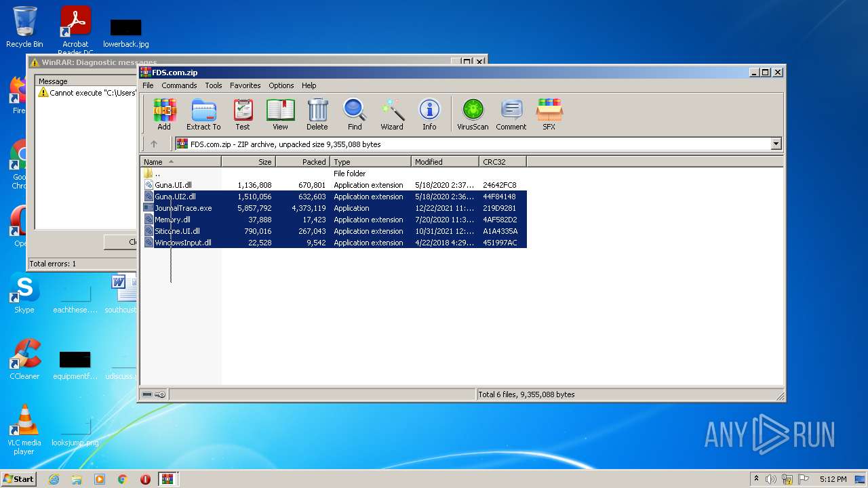
Task: Click Message column header in Diagnostic window
Action: (86, 81)
